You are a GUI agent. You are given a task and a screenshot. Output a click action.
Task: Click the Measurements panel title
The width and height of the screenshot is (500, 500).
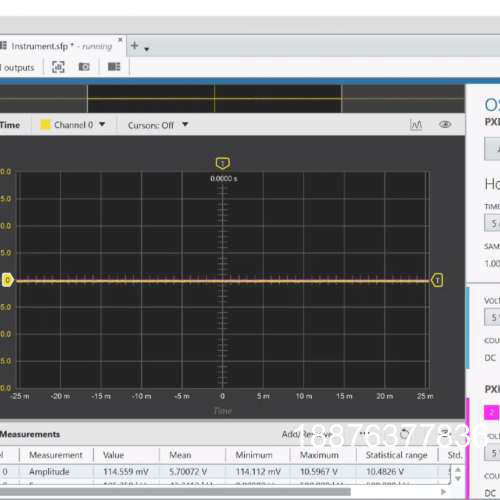click(30, 434)
